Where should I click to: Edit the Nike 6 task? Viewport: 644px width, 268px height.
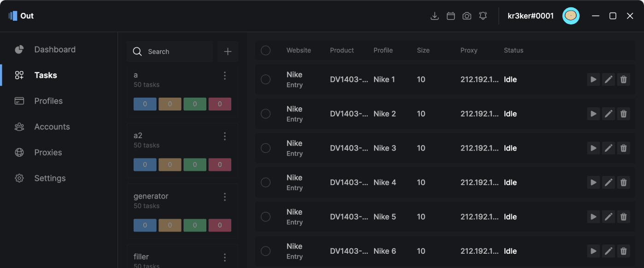coord(609,251)
